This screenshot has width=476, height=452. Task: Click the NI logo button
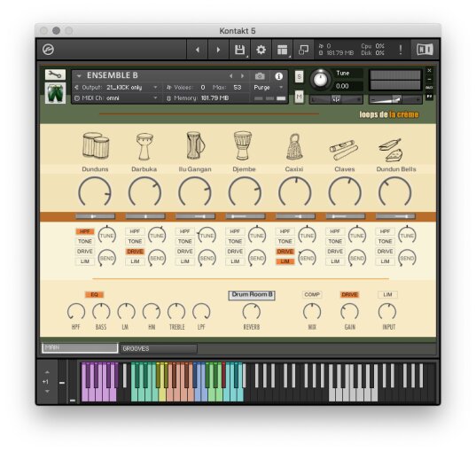(x=425, y=50)
